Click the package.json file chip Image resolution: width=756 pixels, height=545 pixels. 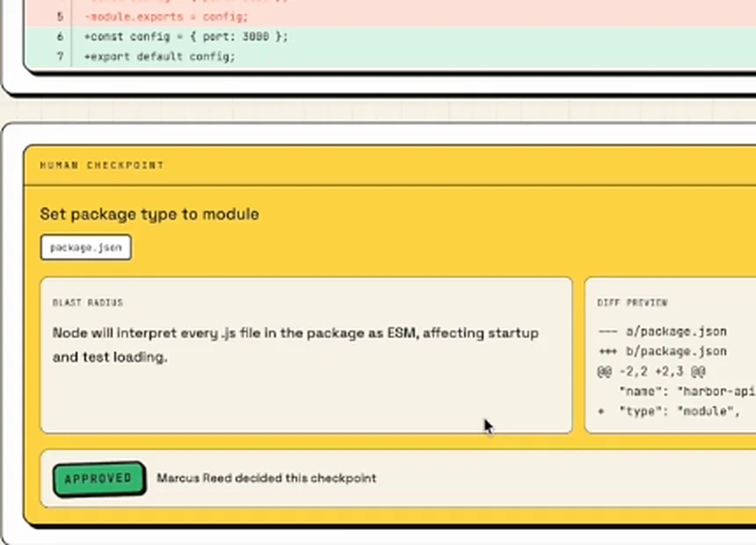(86, 247)
